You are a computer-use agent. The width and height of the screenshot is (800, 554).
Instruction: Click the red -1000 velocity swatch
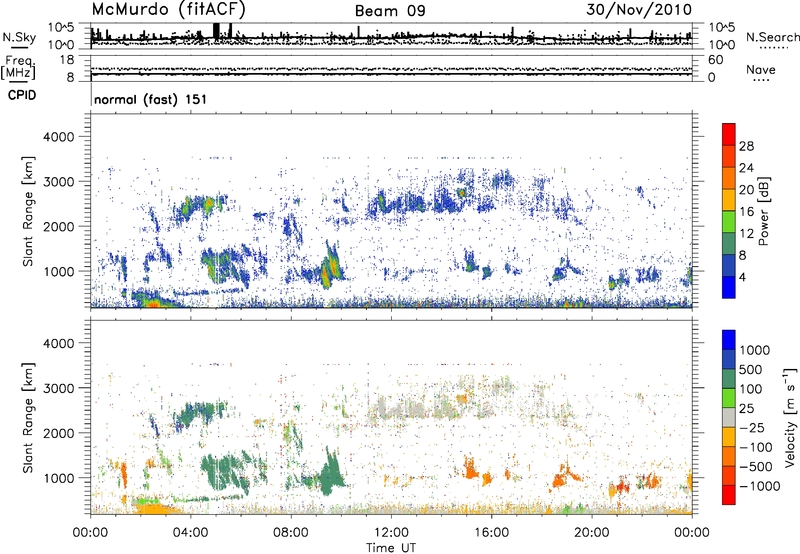click(x=729, y=495)
